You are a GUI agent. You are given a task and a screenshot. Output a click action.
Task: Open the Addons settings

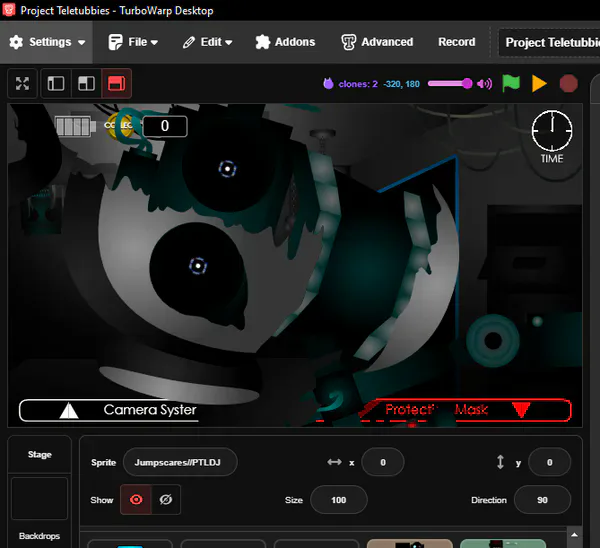point(285,42)
